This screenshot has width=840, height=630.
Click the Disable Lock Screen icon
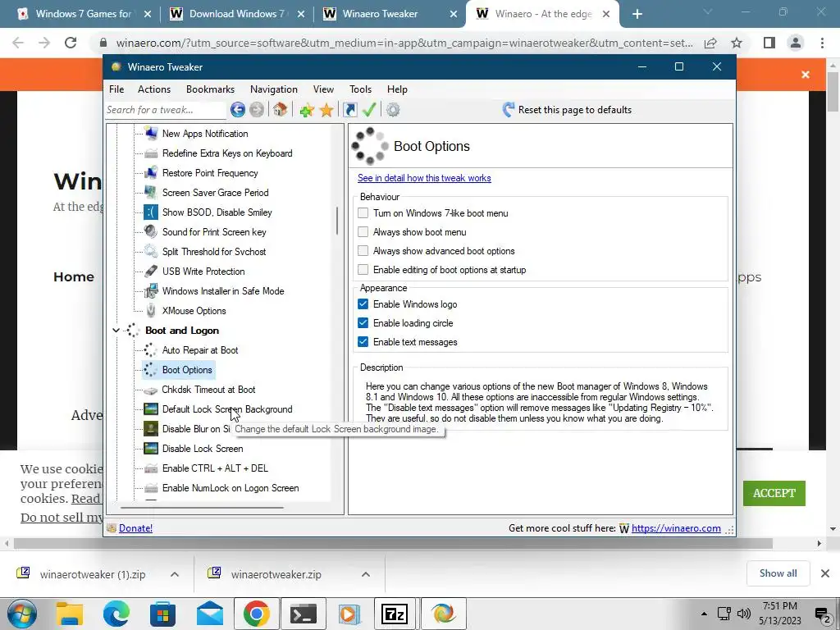tap(151, 449)
